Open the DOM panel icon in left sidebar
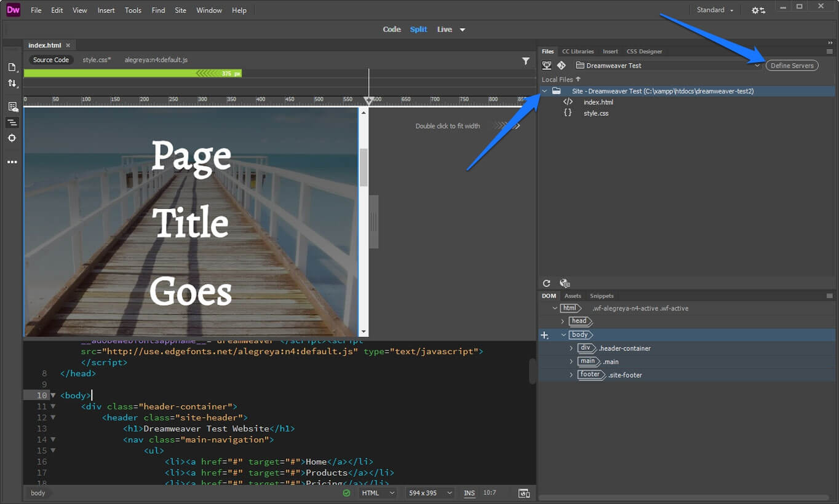839x504 pixels. [12, 122]
